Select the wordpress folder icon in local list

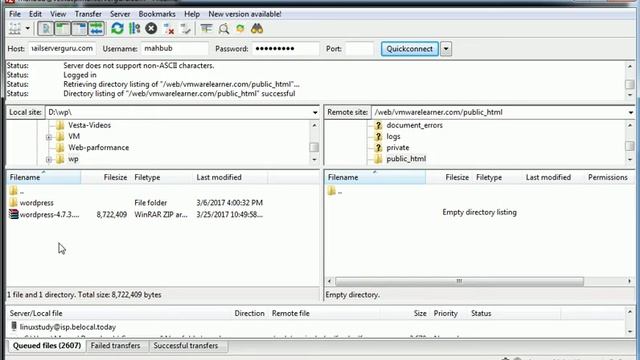(x=13, y=202)
